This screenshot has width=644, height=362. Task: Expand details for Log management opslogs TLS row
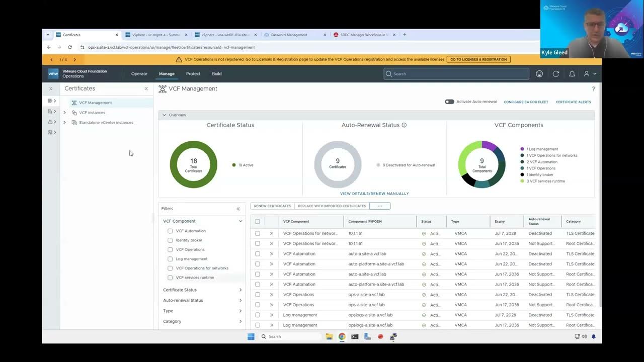(271, 315)
